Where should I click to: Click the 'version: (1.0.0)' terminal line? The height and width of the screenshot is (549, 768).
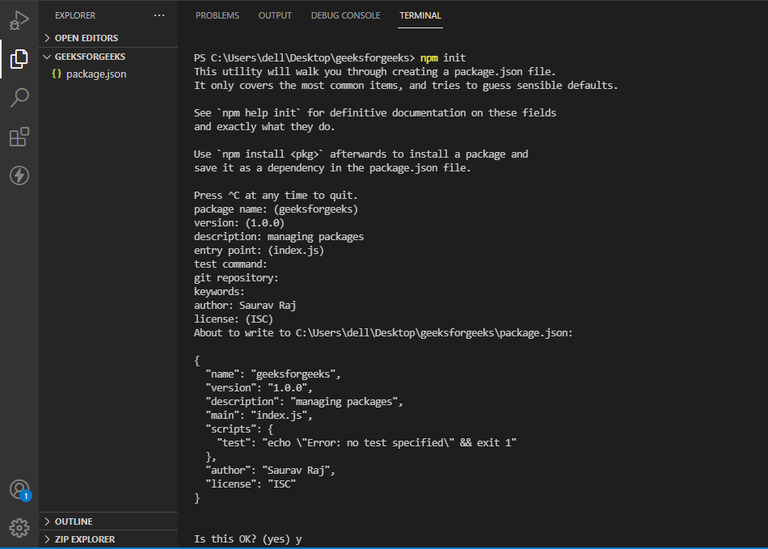point(239,223)
